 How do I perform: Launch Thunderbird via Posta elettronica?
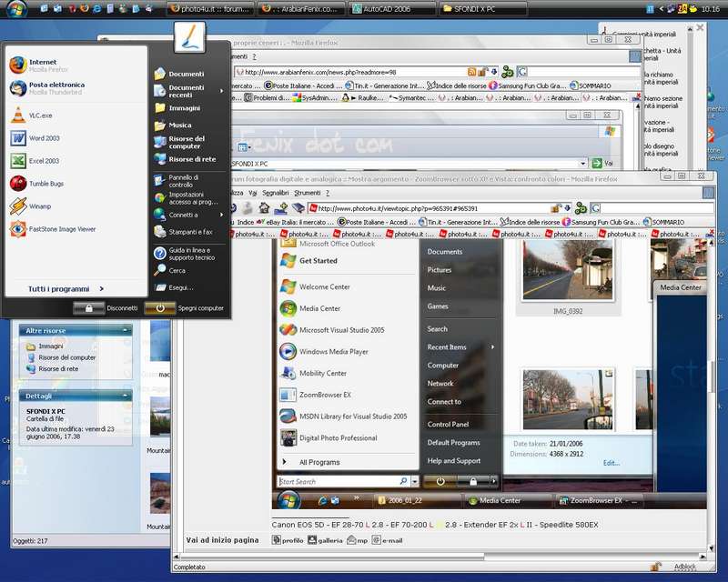[47, 87]
